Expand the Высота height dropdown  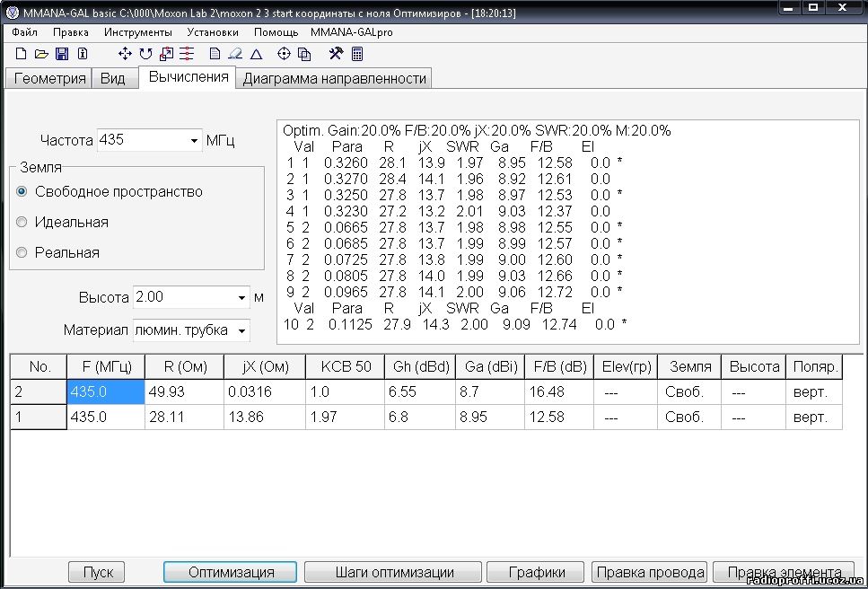pyautogui.click(x=241, y=297)
